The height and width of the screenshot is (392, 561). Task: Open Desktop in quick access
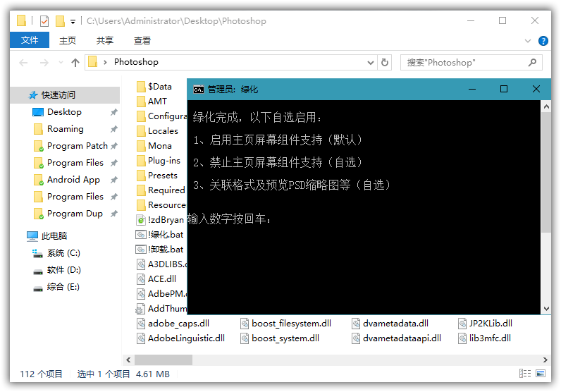point(64,112)
